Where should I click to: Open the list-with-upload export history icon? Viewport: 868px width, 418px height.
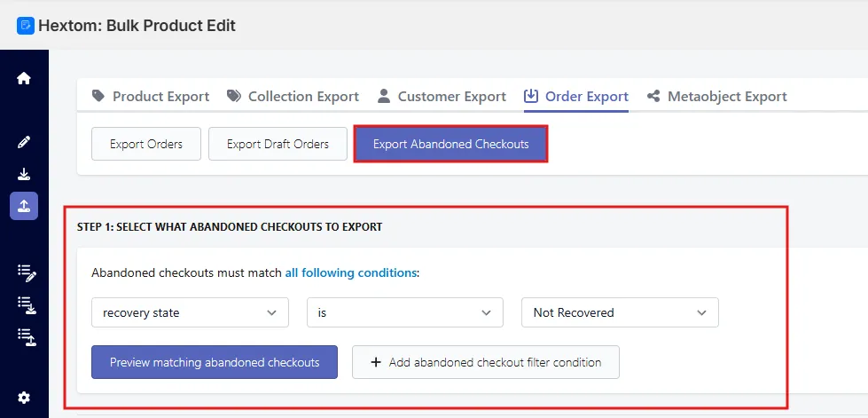[x=27, y=337]
